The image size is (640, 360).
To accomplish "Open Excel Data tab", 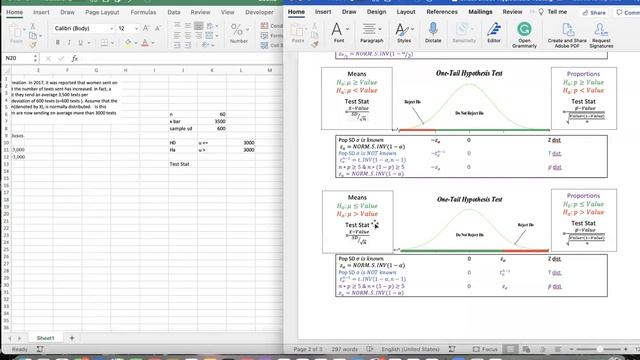I will pos(174,12).
